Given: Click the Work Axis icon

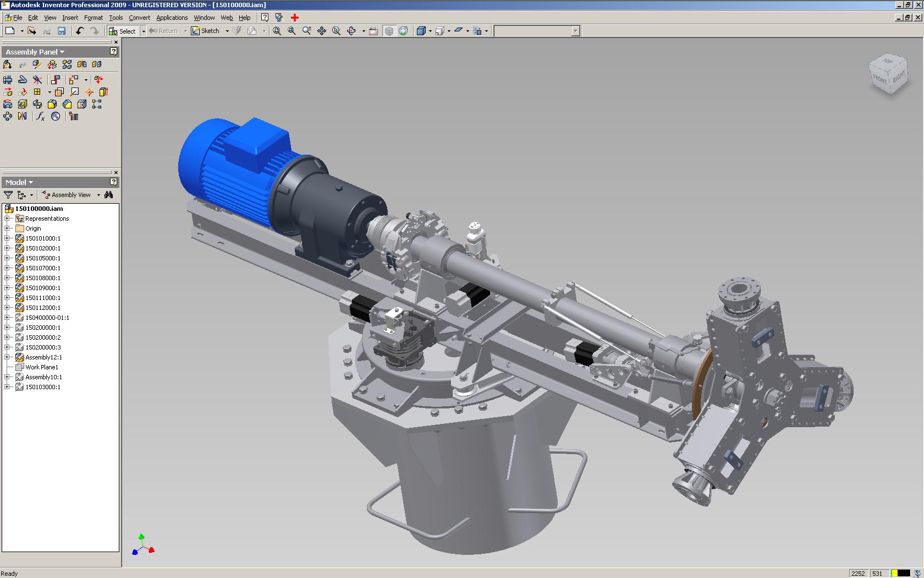Looking at the screenshot, I should [x=74, y=92].
